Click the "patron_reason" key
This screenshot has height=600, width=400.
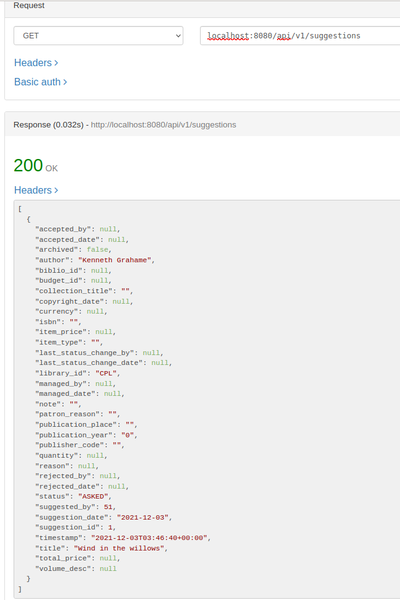pyautogui.click(x=69, y=414)
